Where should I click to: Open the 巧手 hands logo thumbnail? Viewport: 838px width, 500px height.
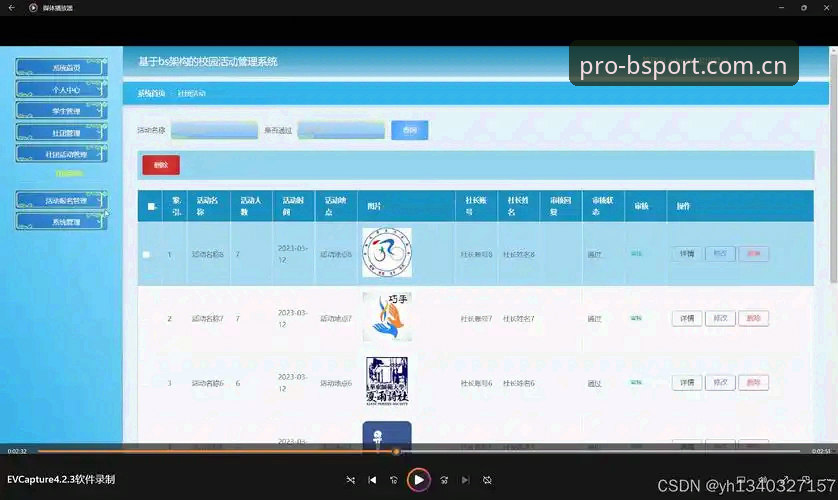click(387, 317)
